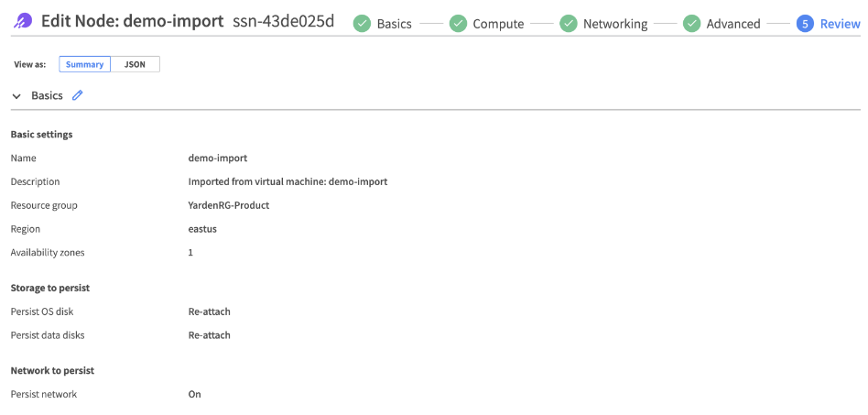Click the Persist network On value
868x415 pixels.
coord(194,394)
